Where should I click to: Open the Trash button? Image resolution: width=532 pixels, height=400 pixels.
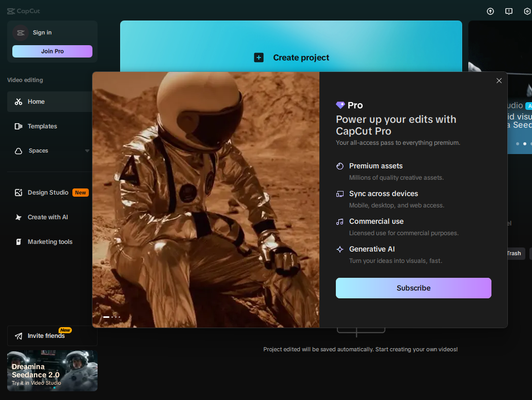click(x=513, y=253)
